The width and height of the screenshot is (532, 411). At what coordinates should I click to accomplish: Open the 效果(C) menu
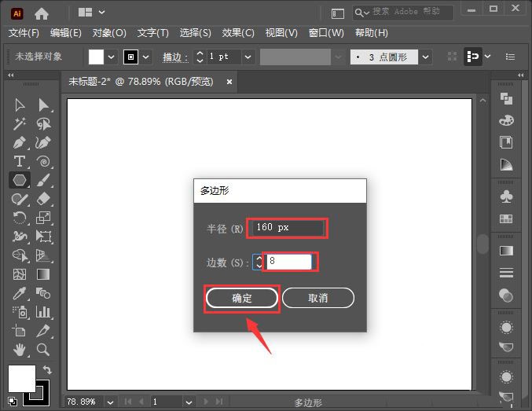(x=238, y=33)
